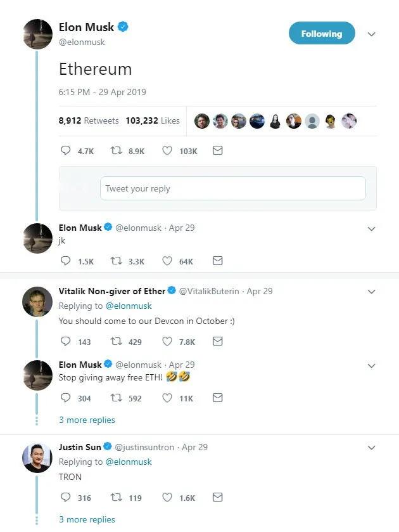399x532 pixels.
Task: Show 3 more replies under Elon's ETH reply
Action: click(x=87, y=420)
